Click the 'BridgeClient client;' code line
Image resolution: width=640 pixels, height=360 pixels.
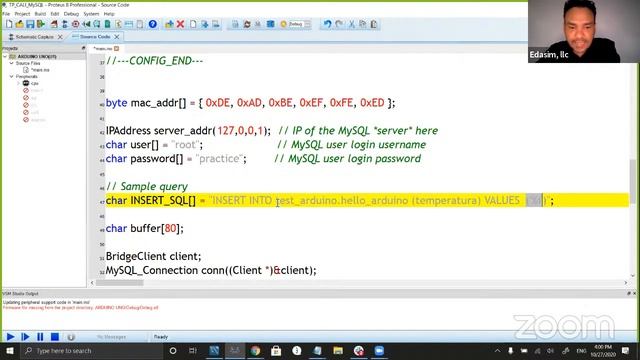click(x=153, y=256)
